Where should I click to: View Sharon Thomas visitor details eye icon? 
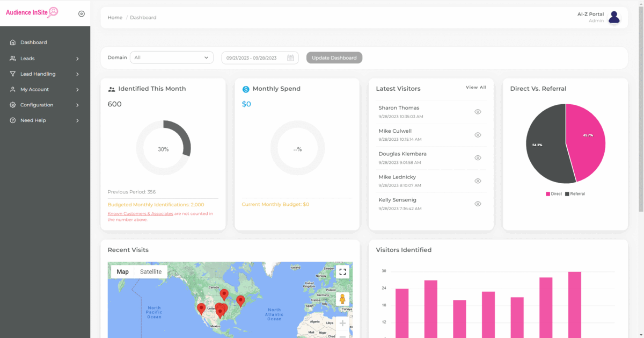point(478,112)
